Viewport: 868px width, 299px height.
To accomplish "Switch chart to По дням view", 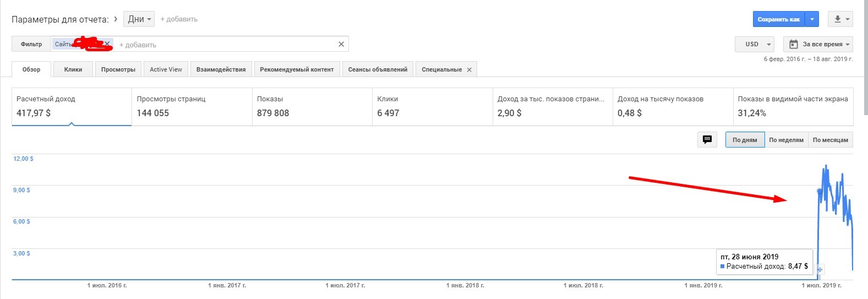I will point(745,140).
